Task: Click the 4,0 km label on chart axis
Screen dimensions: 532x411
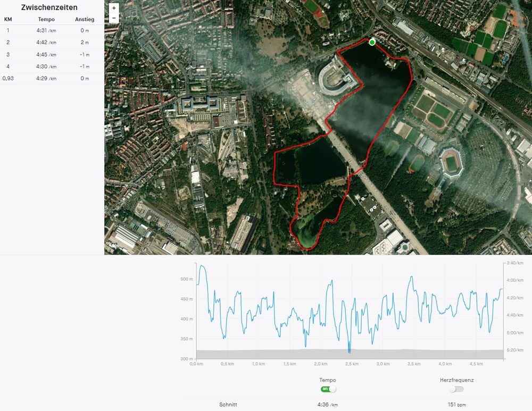Action: pyautogui.click(x=444, y=364)
